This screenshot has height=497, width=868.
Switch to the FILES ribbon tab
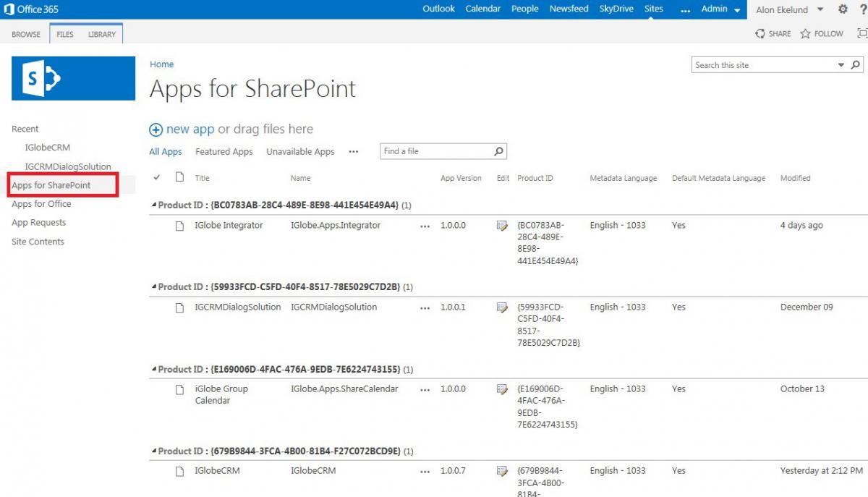point(65,34)
